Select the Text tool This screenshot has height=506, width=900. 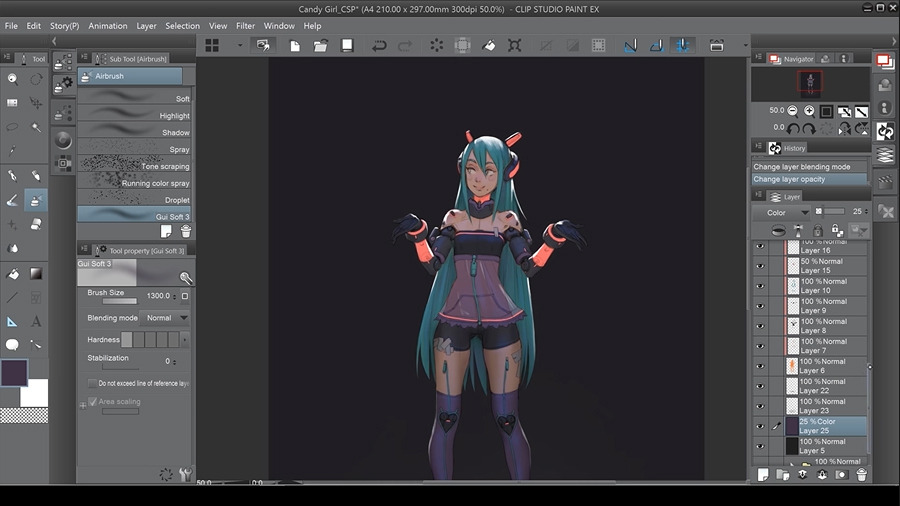point(36,321)
